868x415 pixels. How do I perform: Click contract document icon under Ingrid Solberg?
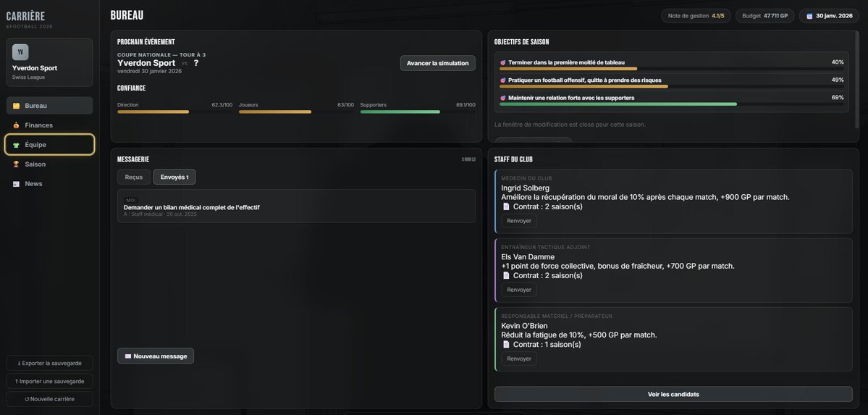505,206
